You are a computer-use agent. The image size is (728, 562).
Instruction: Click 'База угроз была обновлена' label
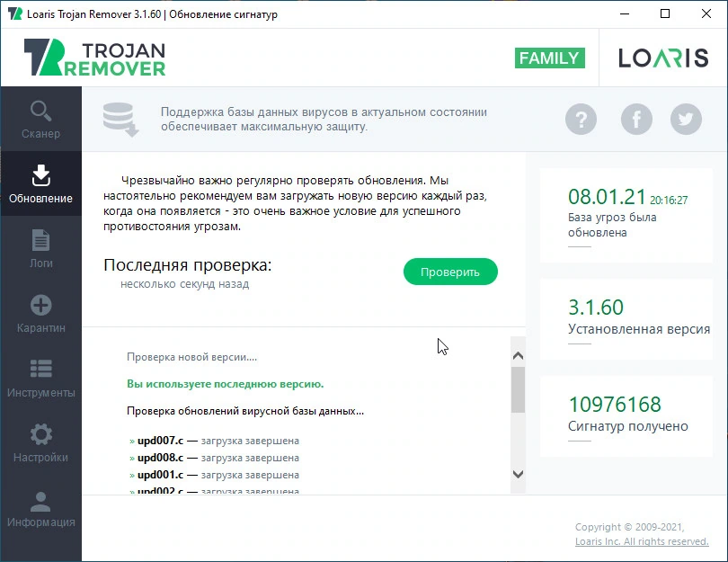click(x=612, y=225)
